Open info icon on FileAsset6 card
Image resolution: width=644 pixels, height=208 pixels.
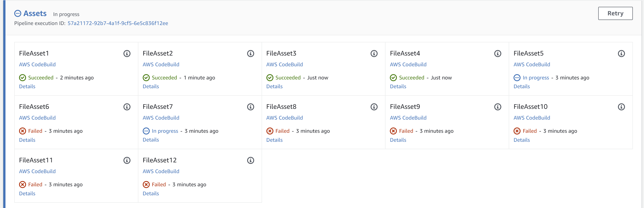pyautogui.click(x=127, y=107)
